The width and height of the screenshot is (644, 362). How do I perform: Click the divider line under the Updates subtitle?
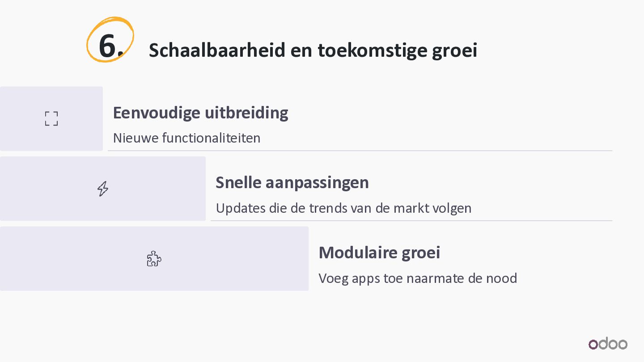411,221
